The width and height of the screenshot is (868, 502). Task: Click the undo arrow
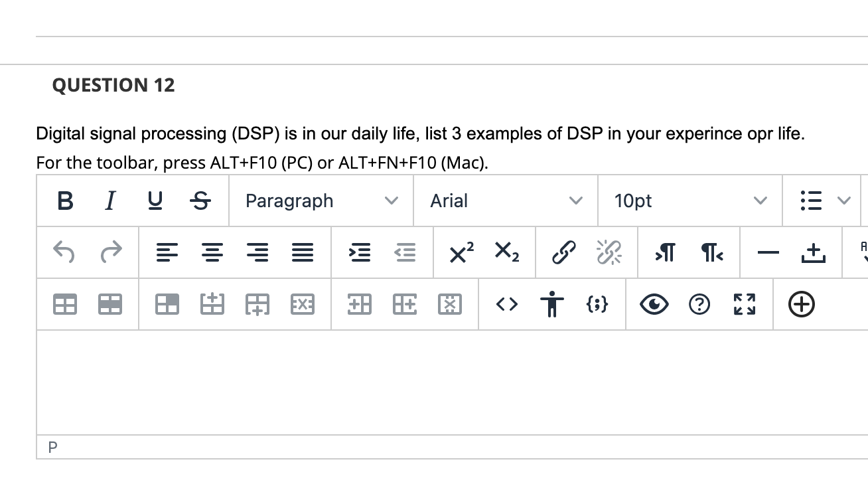pos(64,252)
